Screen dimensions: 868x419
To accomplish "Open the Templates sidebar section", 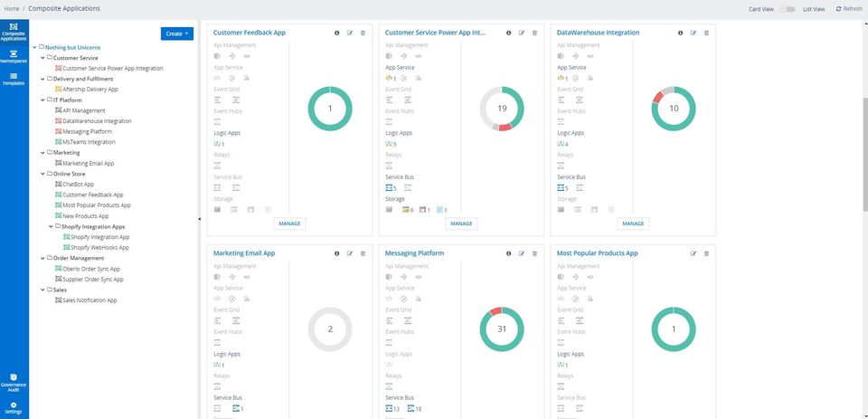I will [14, 79].
